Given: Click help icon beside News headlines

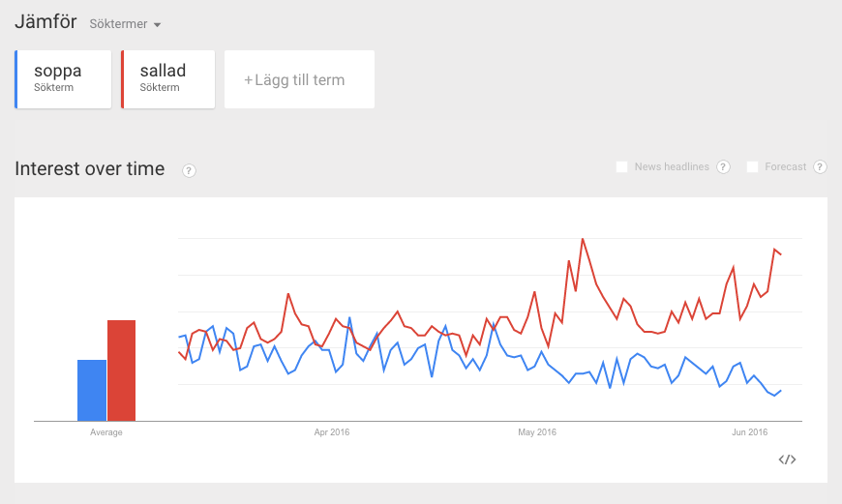Looking at the screenshot, I should pyautogui.click(x=723, y=167).
